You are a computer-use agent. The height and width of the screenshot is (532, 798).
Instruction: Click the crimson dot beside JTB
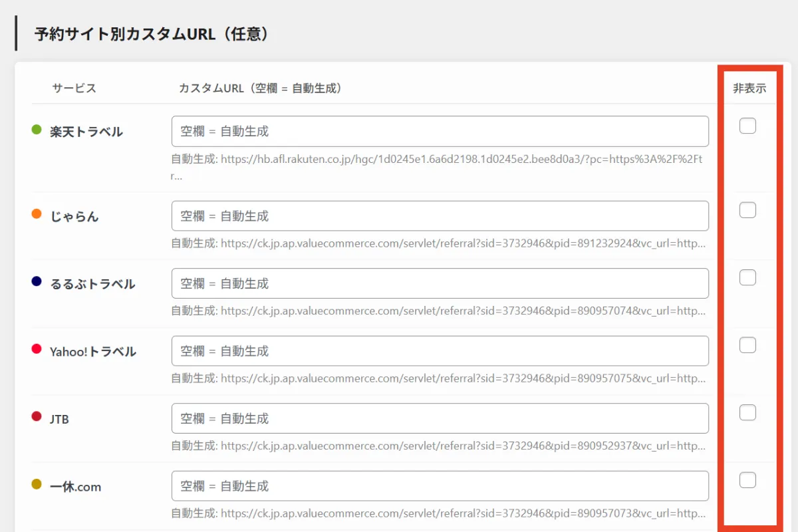(37, 416)
